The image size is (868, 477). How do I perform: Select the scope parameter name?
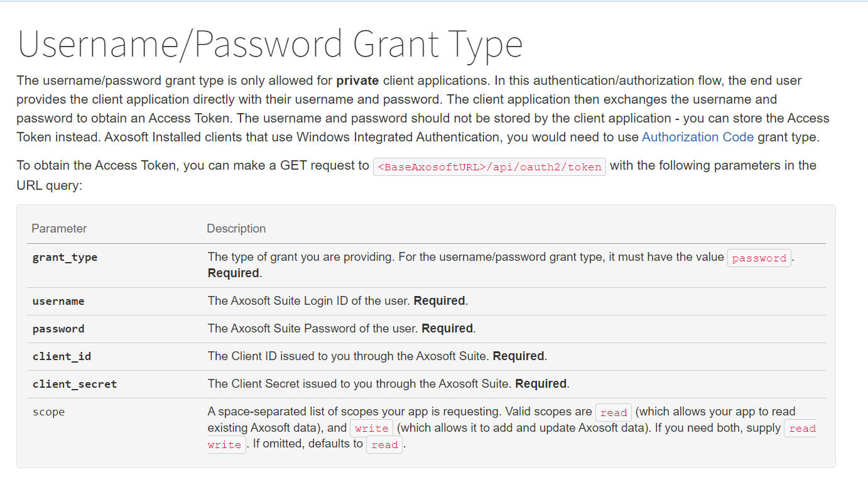[x=48, y=412]
